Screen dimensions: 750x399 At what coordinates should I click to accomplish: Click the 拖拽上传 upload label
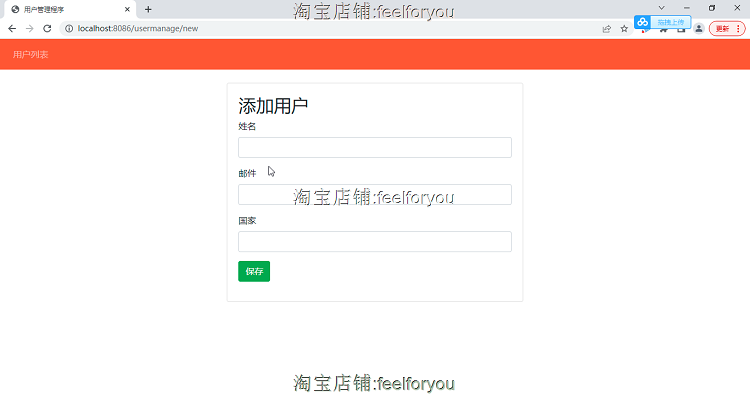pos(671,22)
